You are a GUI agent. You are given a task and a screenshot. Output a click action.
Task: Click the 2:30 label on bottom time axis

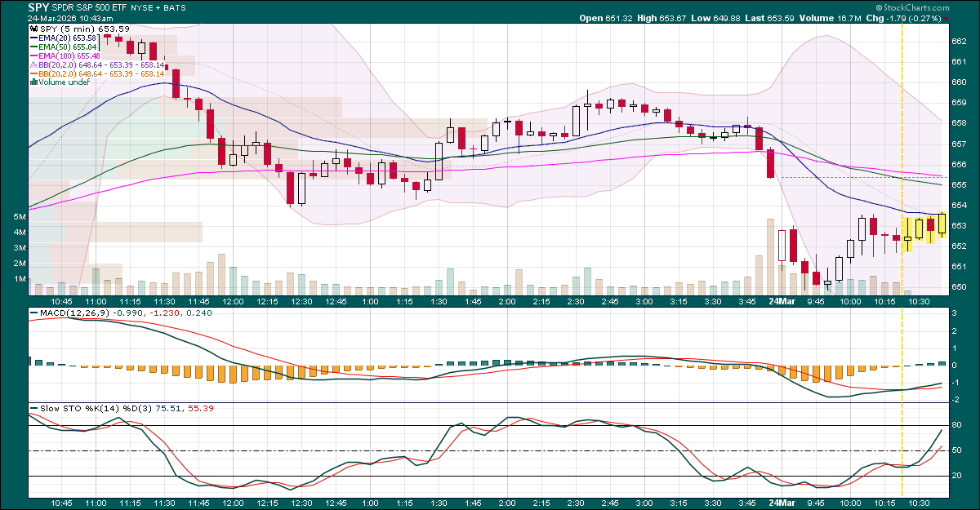(576, 503)
